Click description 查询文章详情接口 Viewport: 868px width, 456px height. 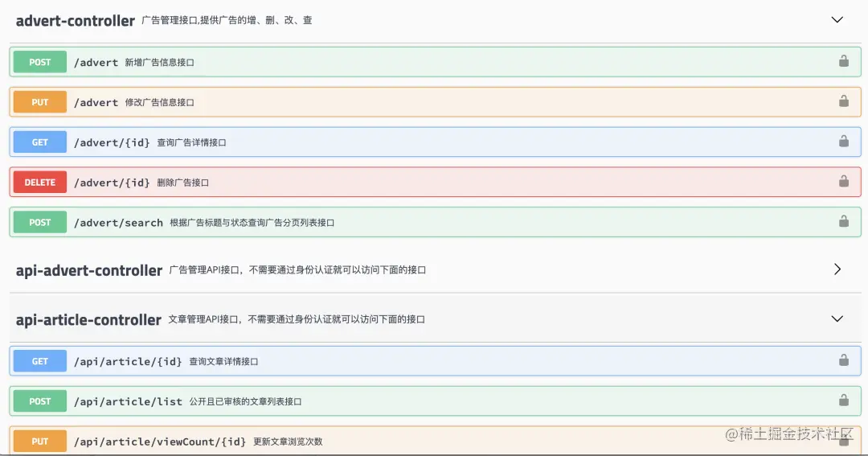(x=223, y=362)
